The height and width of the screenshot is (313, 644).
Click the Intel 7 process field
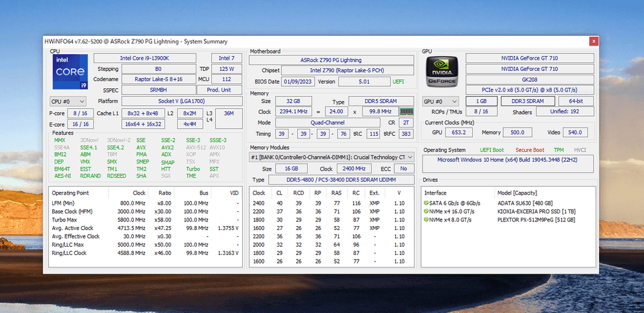pos(227,59)
